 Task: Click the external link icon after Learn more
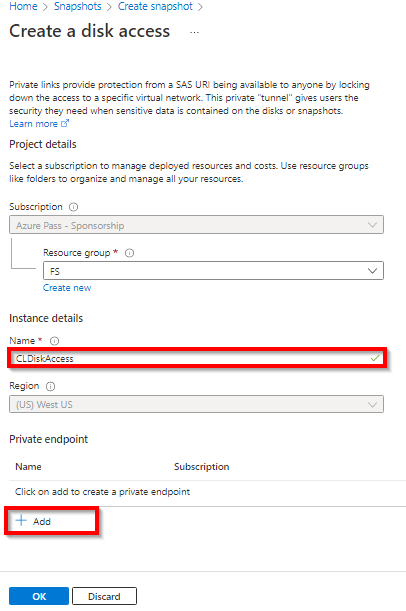65,124
